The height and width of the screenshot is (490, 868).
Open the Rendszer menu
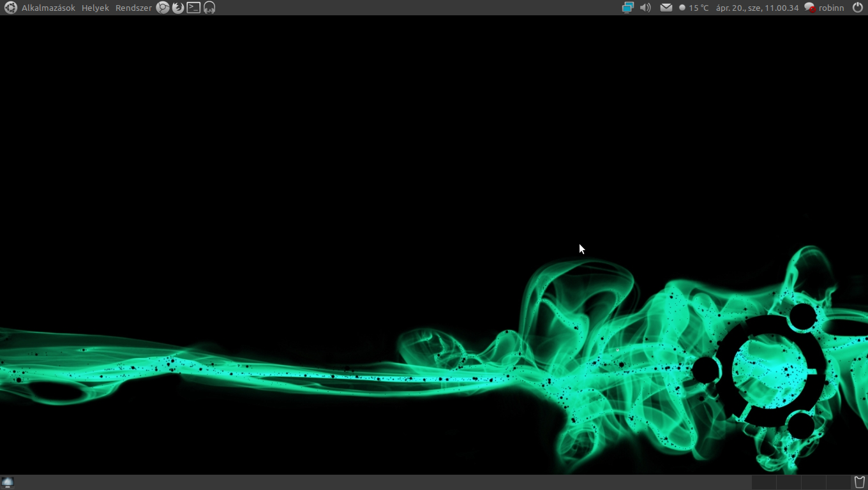coord(133,8)
